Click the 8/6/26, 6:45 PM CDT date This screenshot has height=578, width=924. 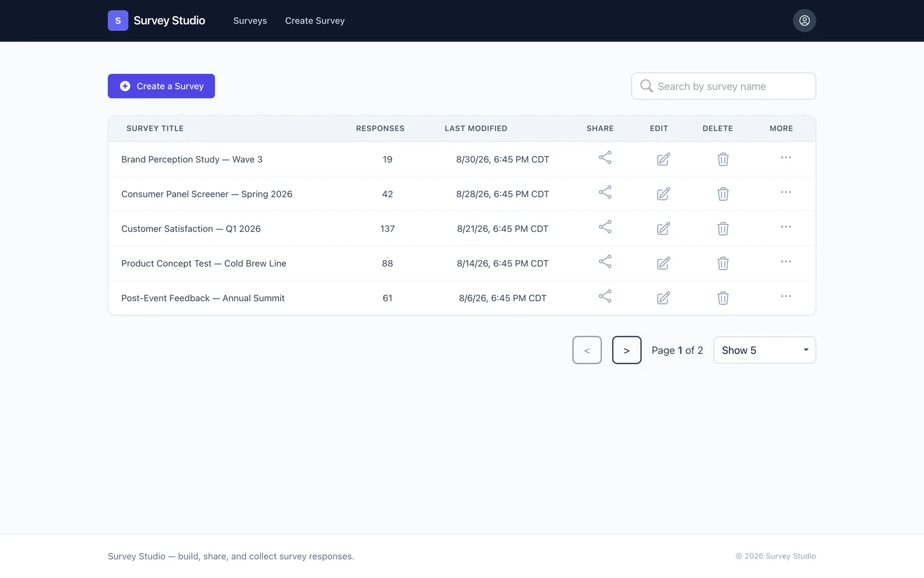pyautogui.click(x=502, y=298)
